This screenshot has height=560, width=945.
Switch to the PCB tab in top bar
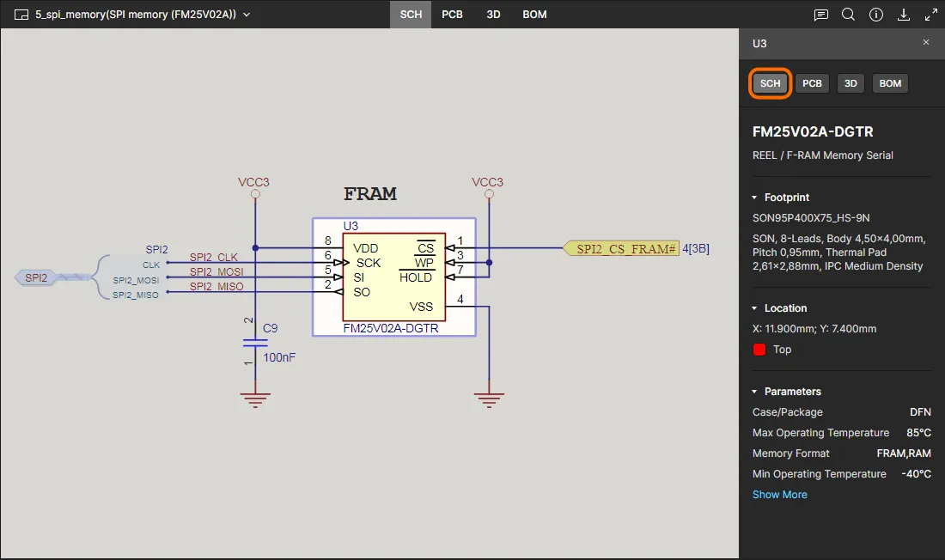point(452,15)
